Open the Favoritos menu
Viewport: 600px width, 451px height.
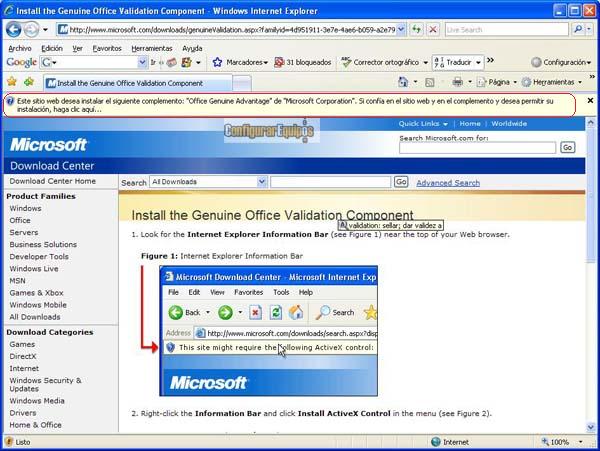pyautogui.click(x=107, y=49)
